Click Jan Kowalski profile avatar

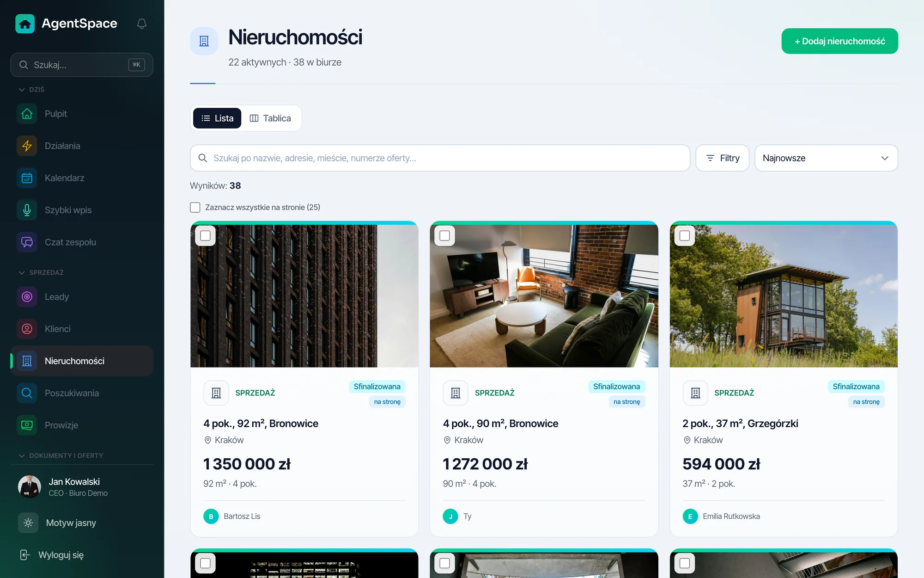click(30, 487)
